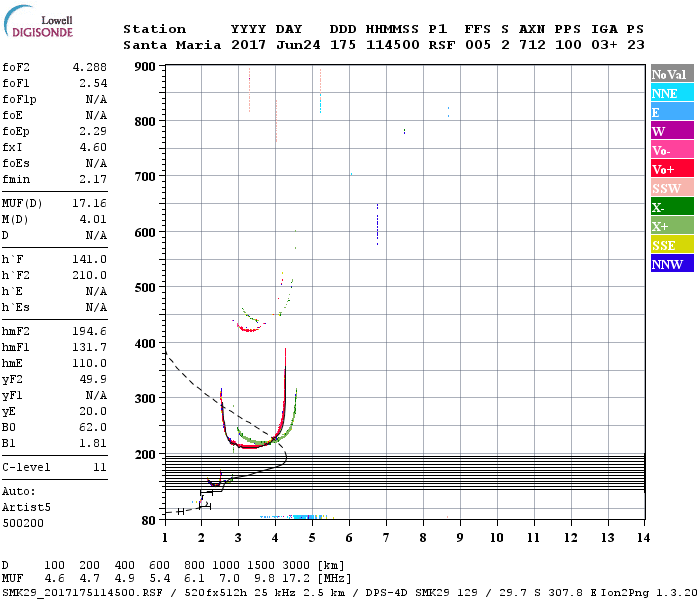Click the red second-hop echo near 420 km

tap(249, 329)
